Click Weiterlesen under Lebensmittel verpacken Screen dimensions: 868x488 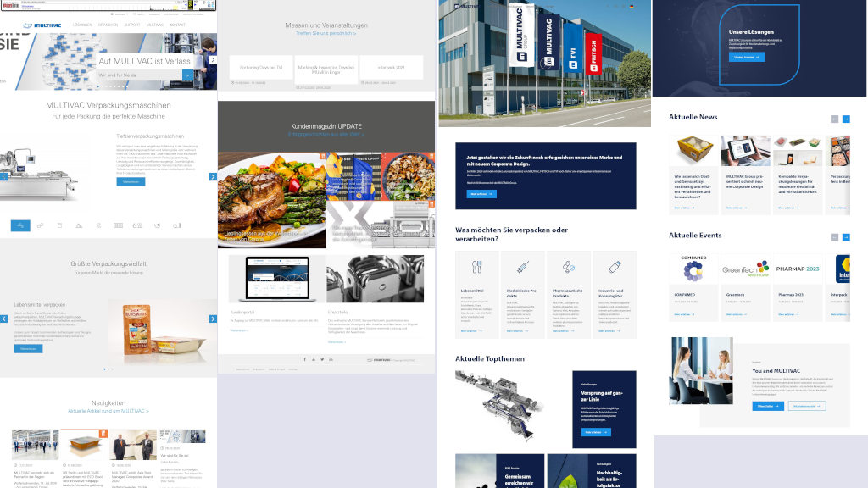(x=28, y=348)
